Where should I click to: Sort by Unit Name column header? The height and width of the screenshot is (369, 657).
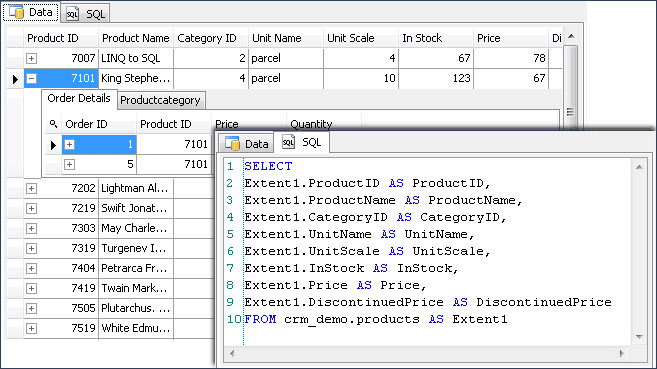pyautogui.click(x=286, y=38)
